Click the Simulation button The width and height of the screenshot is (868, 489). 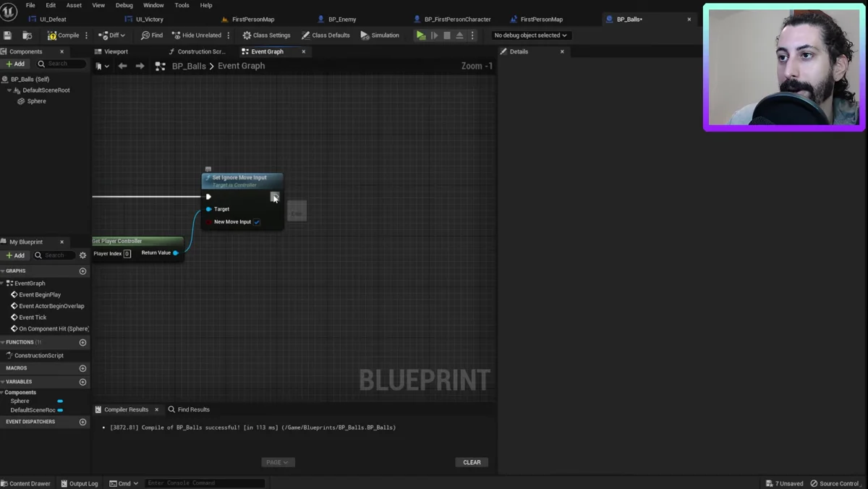tap(380, 35)
